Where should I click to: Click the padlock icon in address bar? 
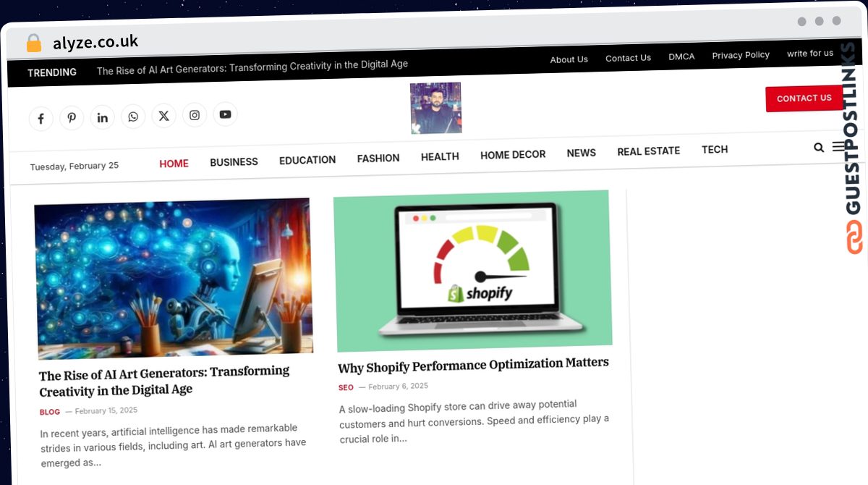tap(33, 43)
